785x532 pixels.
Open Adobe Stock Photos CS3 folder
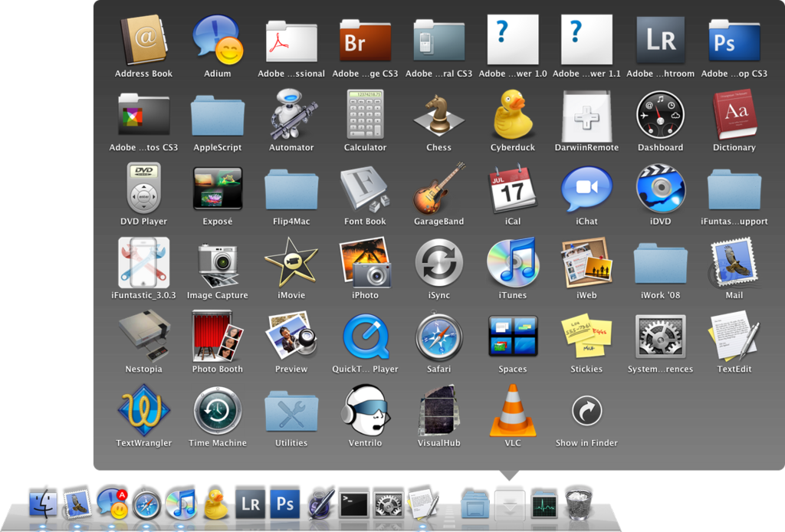(143, 114)
